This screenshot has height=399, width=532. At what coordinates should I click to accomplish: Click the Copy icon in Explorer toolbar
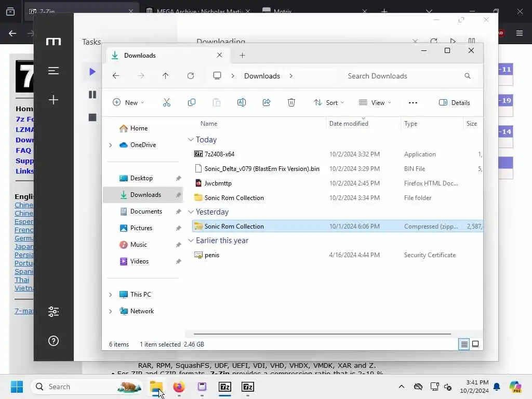tap(191, 102)
